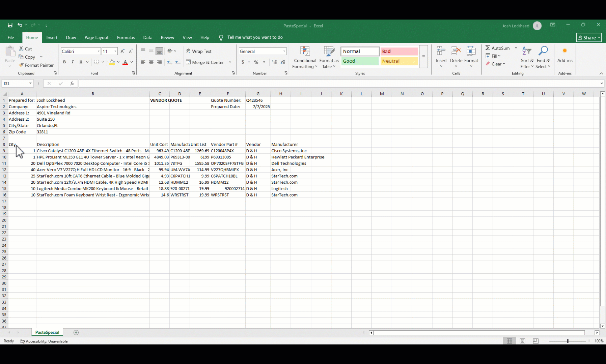The width and height of the screenshot is (606, 364).
Task: Click the Save icon in quick access toolbar
Action: pyautogui.click(x=10, y=25)
